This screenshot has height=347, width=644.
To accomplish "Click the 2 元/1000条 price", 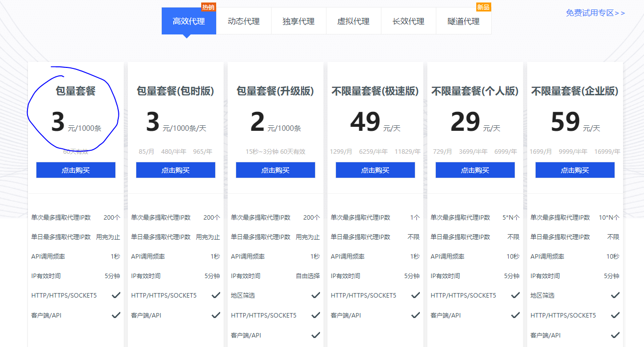I will click(276, 122).
